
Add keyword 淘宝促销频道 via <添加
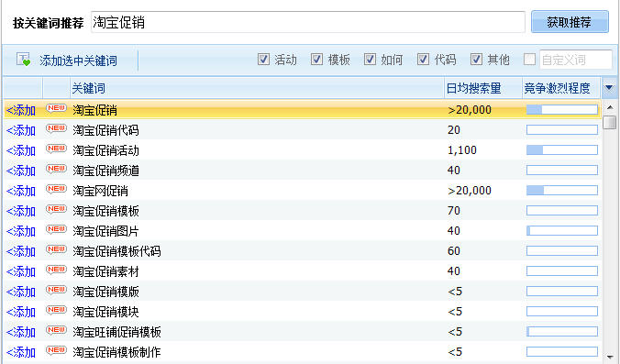[21, 171]
